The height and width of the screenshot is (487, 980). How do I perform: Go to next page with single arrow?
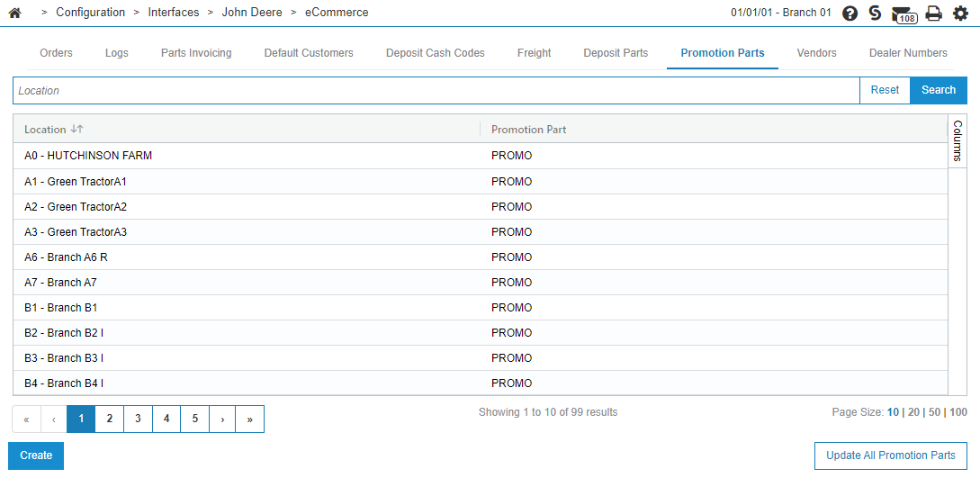pyautogui.click(x=222, y=419)
